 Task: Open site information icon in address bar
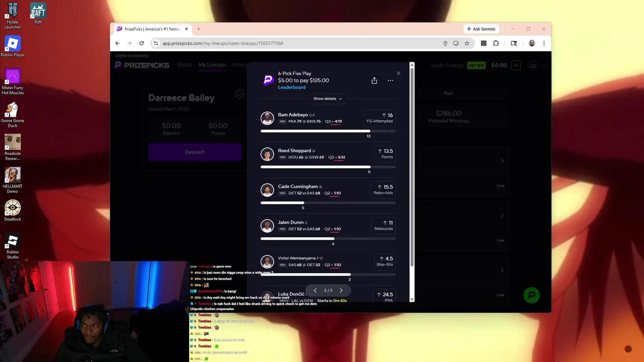[156, 43]
